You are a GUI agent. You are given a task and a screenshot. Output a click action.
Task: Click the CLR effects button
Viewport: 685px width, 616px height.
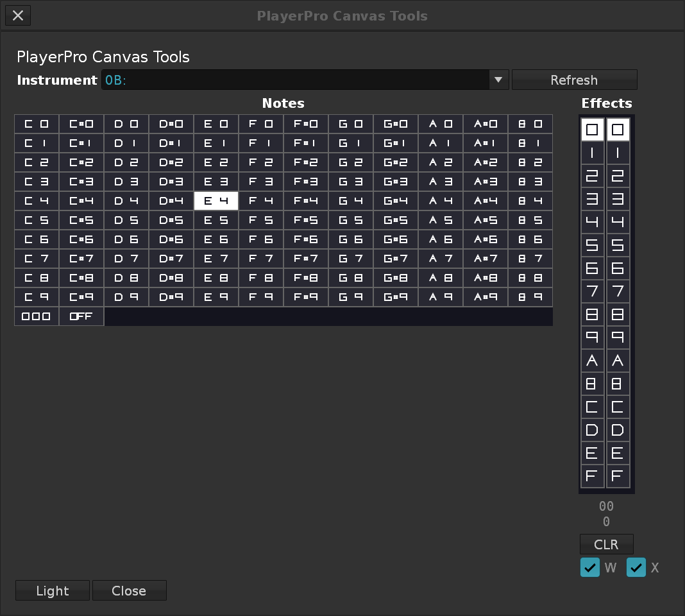[x=606, y=544]
